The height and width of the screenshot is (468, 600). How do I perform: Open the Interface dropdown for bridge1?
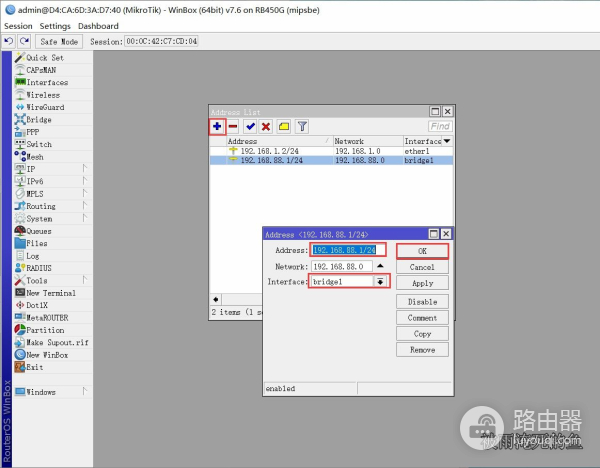click(x=380, y=282)
